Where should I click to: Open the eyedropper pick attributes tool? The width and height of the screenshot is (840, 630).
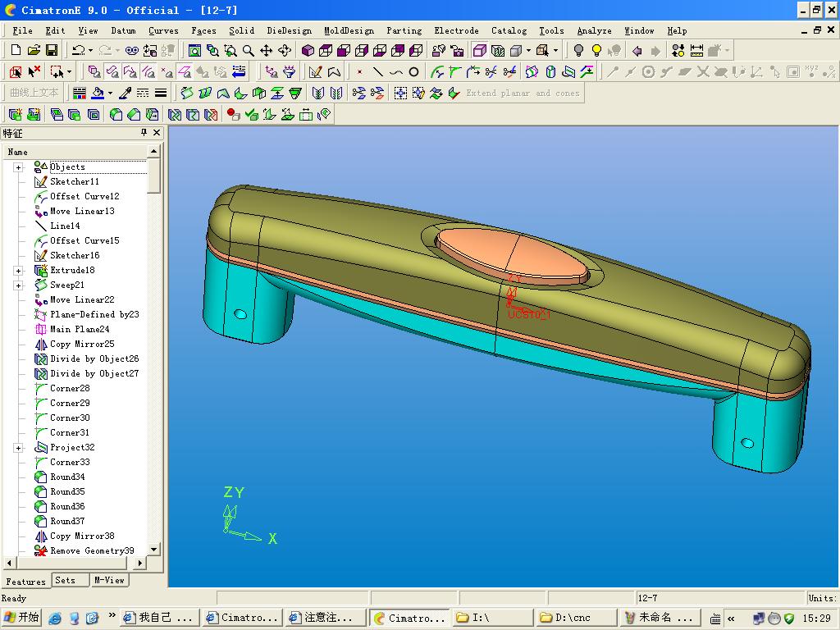click(x=125, y=93)
